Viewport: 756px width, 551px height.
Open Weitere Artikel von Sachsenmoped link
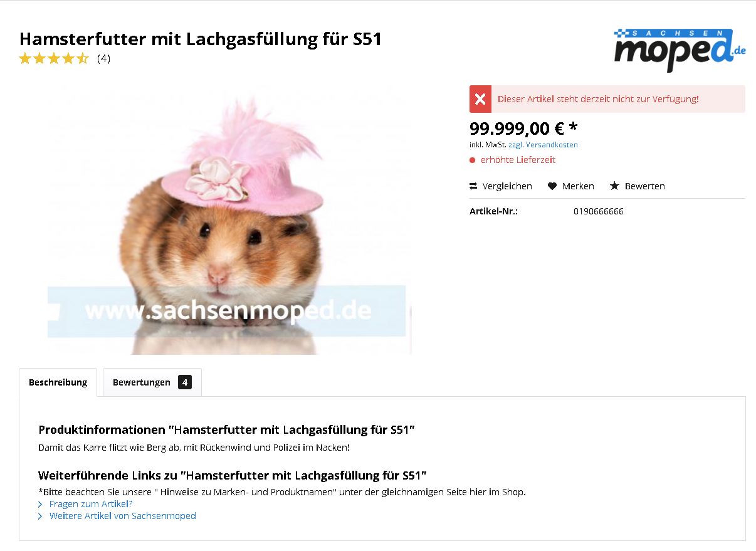pyautogui.click(x=123, y=516)
